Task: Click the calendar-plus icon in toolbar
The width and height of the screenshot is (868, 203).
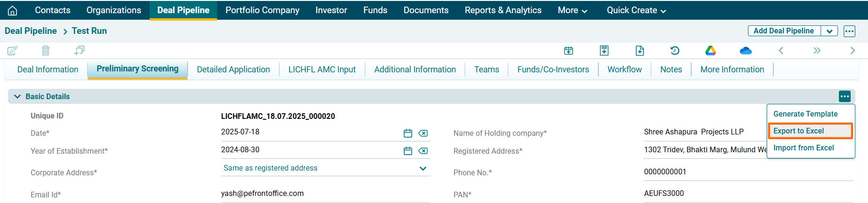Action: coord(568,50)
